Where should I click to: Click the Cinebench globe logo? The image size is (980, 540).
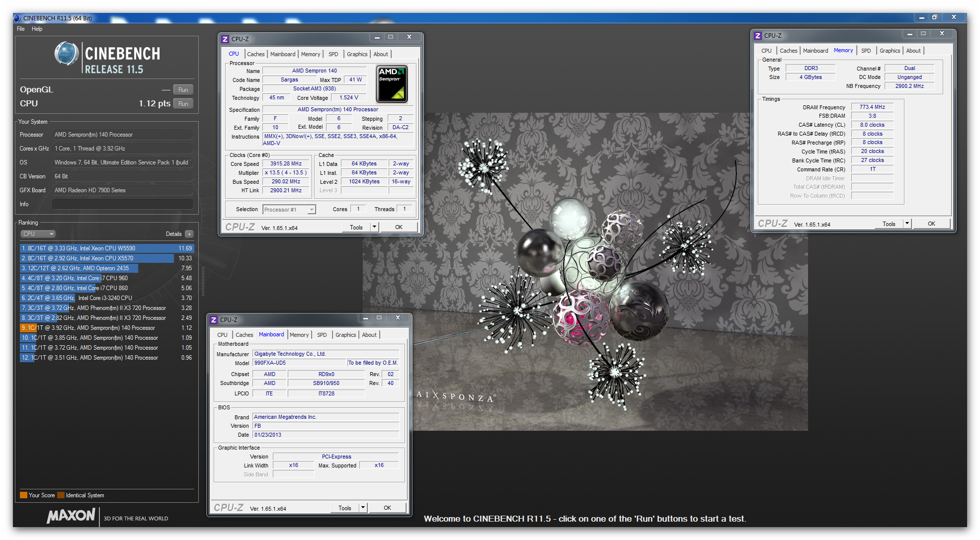tap(67, 54)
